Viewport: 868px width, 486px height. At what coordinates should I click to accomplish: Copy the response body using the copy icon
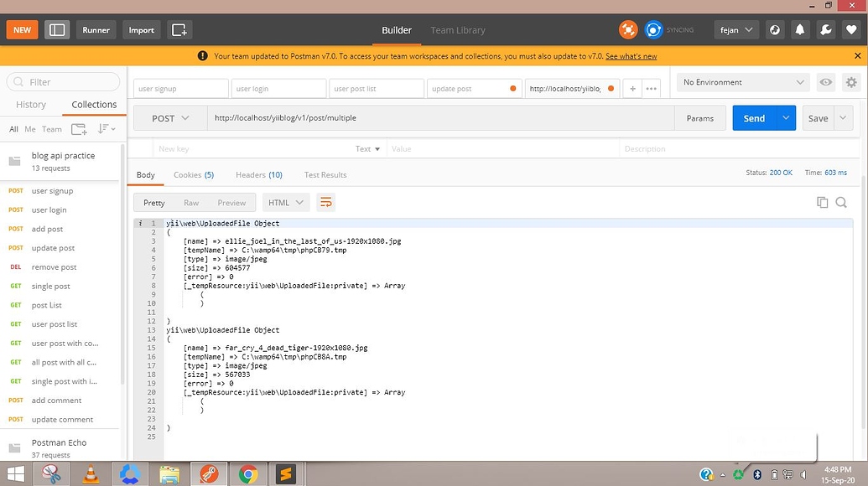tap(822, 202)
